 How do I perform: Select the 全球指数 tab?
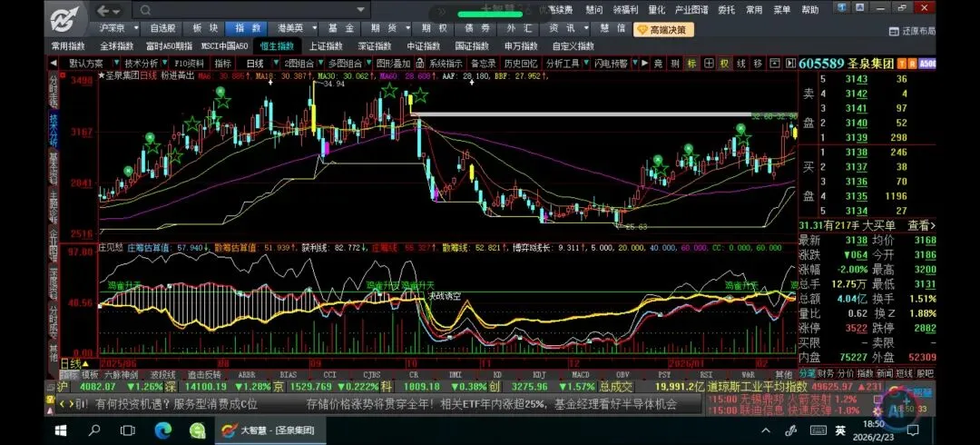[117, 45]
